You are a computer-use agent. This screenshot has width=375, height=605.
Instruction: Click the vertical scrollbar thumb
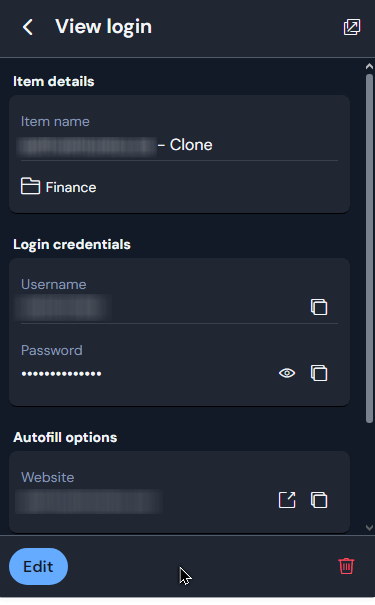point(369,249)
